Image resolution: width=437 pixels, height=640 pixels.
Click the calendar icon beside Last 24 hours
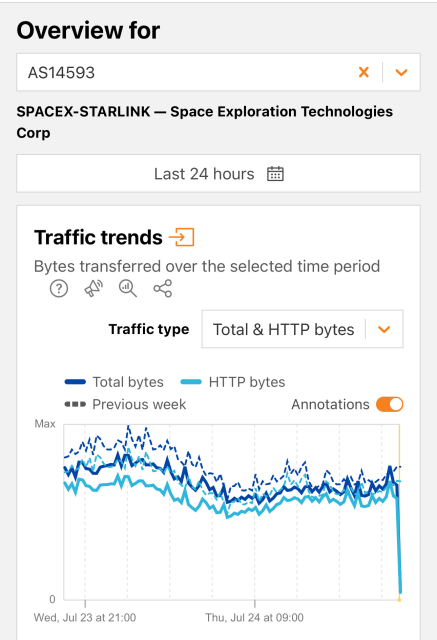pos(275,173)
